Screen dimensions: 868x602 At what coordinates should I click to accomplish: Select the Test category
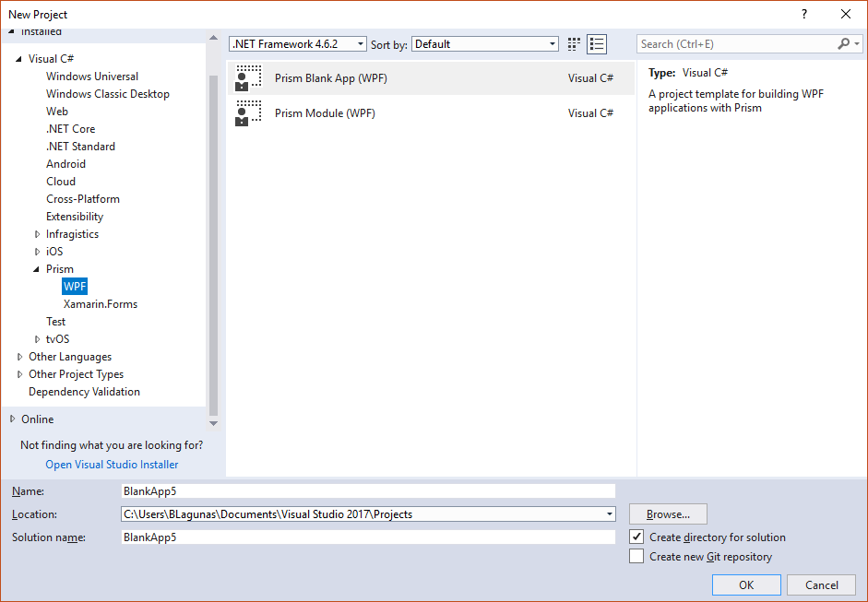point(55,322)
